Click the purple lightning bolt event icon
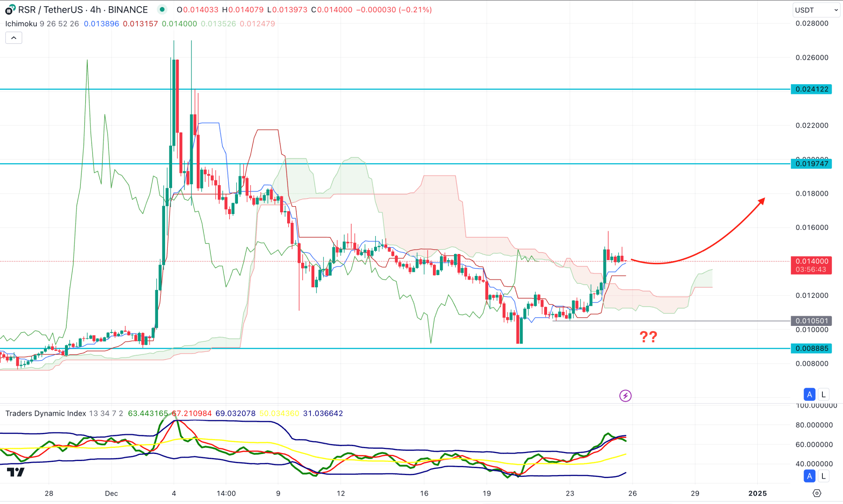Screen dimensions: 843x504 625,396
